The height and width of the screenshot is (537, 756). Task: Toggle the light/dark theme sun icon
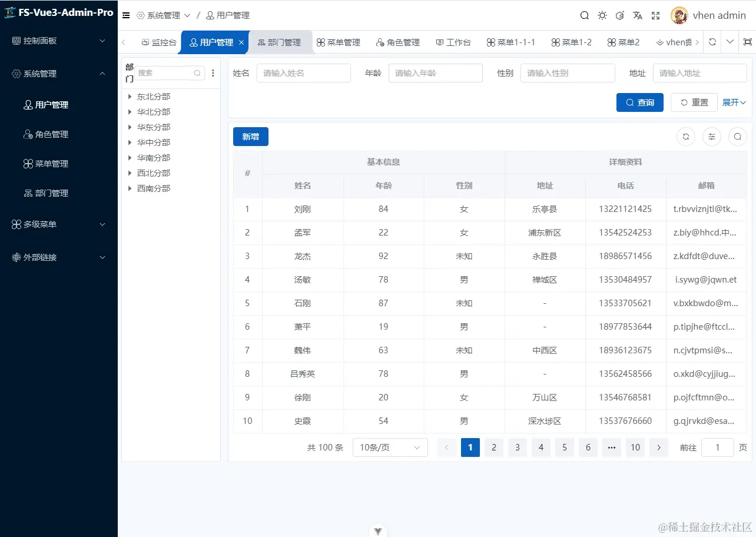[x=602, y=15]
